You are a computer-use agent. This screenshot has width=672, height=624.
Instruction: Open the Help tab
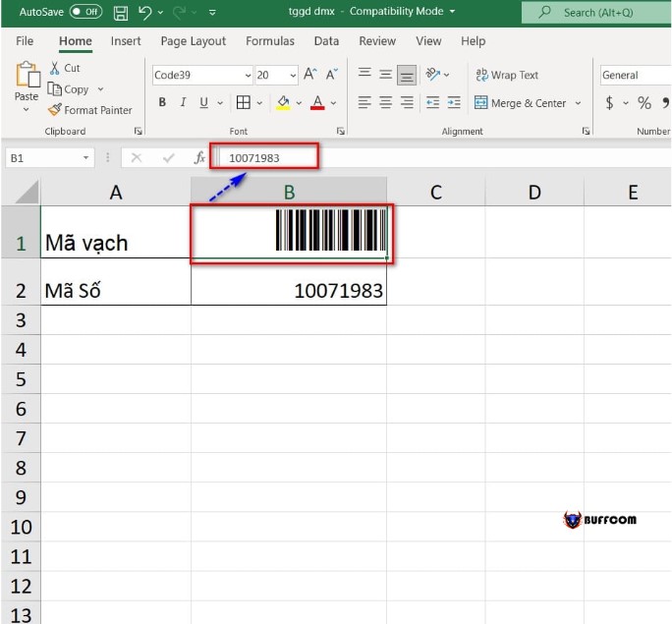[x=474, y=41]
